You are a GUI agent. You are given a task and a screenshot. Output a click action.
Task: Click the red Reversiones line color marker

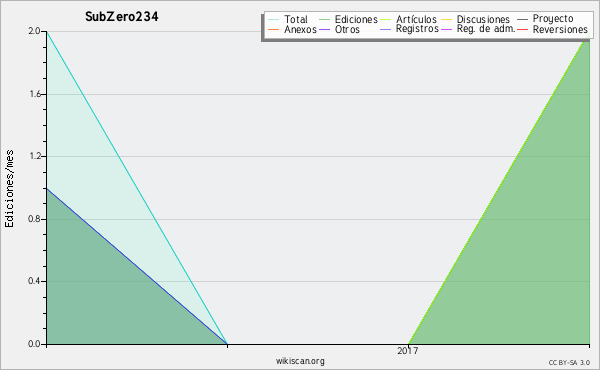pos(522,29)
